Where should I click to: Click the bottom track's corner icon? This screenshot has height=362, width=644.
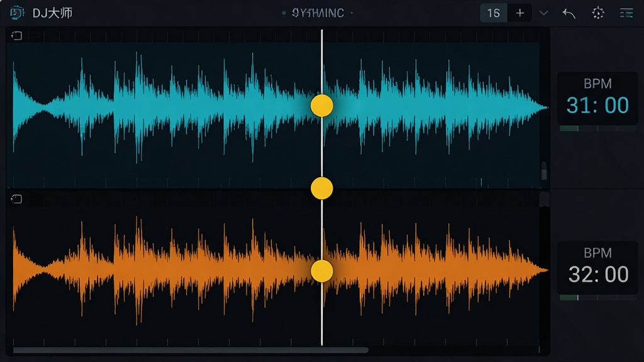[x=16, y=199]
